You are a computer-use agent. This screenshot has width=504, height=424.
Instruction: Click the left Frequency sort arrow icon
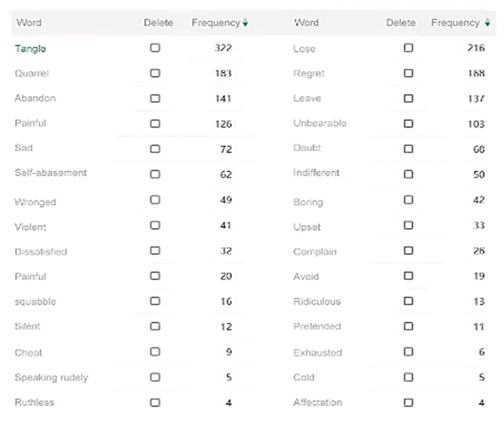pos(245,23)
